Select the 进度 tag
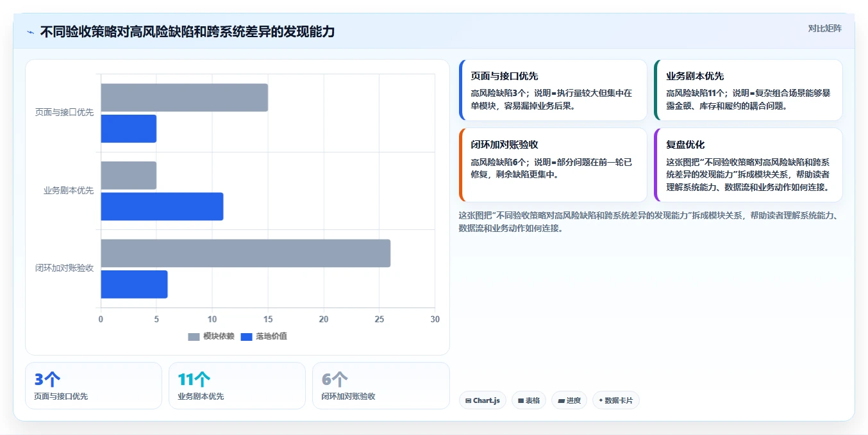The width and height of the screenshot is (868, 435). point(569,400)
